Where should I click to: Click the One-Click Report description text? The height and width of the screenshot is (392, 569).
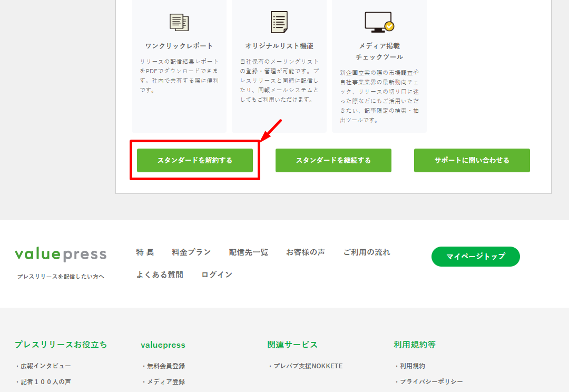click(179, 75)
